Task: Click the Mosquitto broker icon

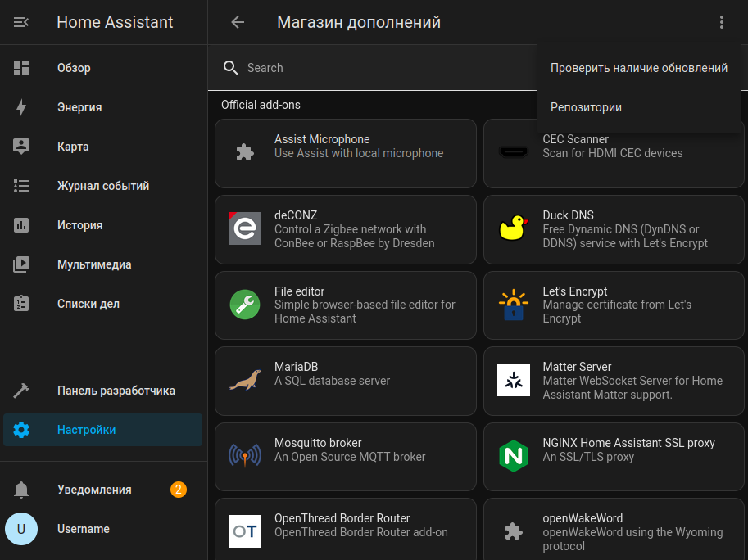Action: (244, 456)
